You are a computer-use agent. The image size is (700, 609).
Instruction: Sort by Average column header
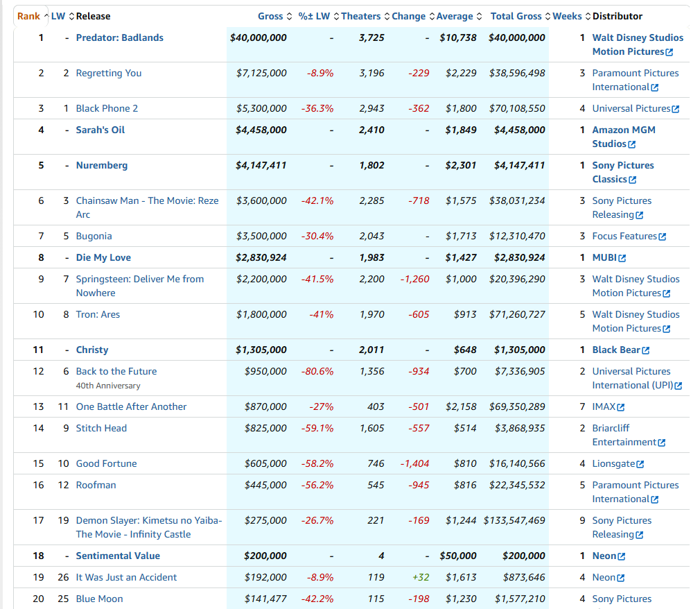point(455,16)
